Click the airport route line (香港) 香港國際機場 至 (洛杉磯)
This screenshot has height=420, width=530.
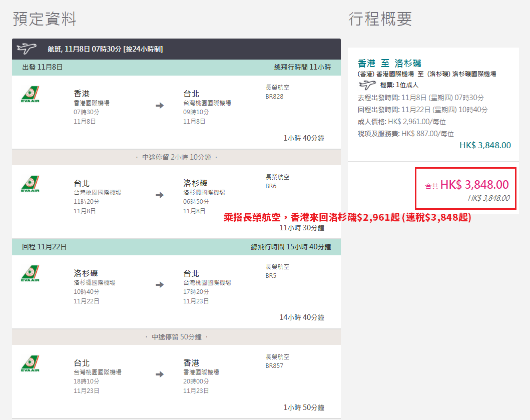pyautogui.click(x=427, y=74)
